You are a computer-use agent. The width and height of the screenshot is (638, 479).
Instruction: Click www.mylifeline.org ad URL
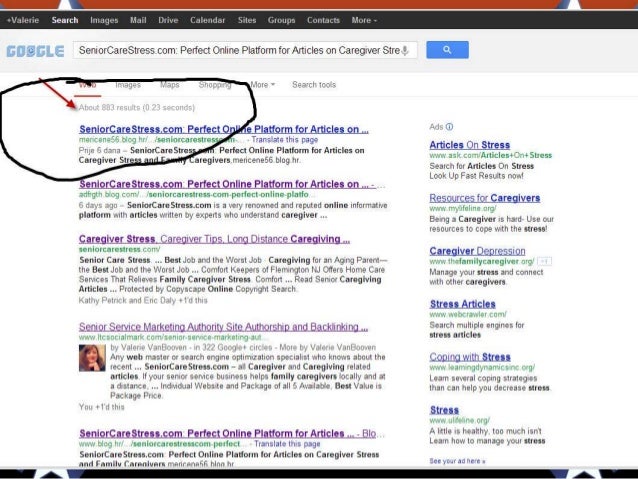463,208
